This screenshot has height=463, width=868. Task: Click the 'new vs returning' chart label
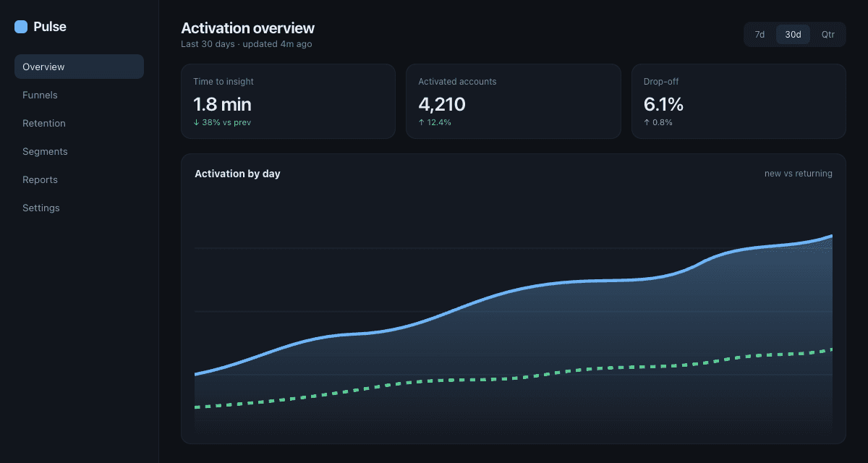click(x=799, y=174)
